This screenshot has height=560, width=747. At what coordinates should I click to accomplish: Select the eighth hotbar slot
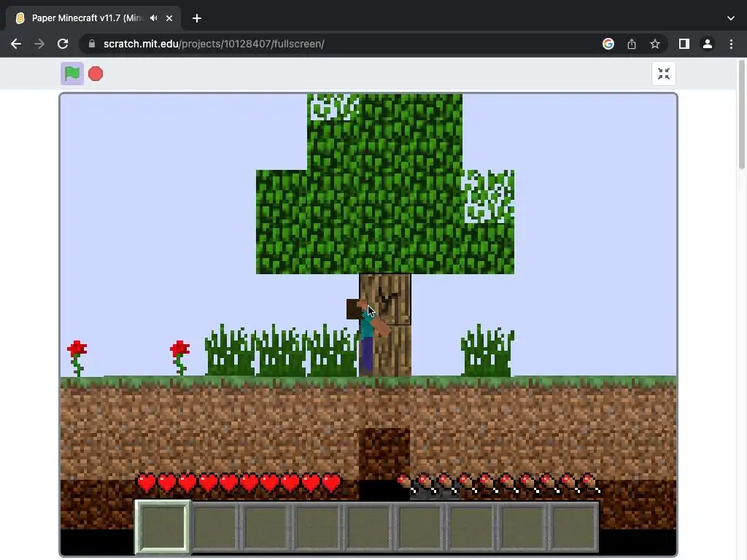[x=524, y=526]
